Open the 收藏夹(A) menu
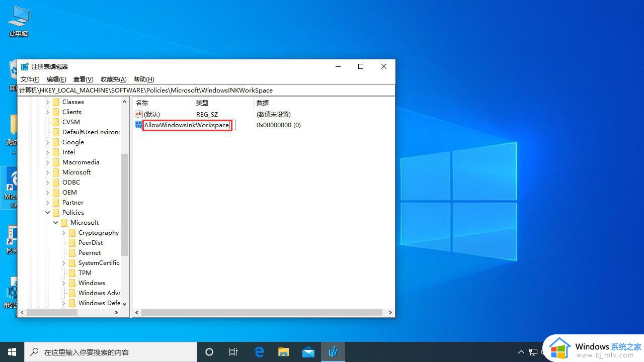Viewport: 644px width, 362px height. [113, 79]
